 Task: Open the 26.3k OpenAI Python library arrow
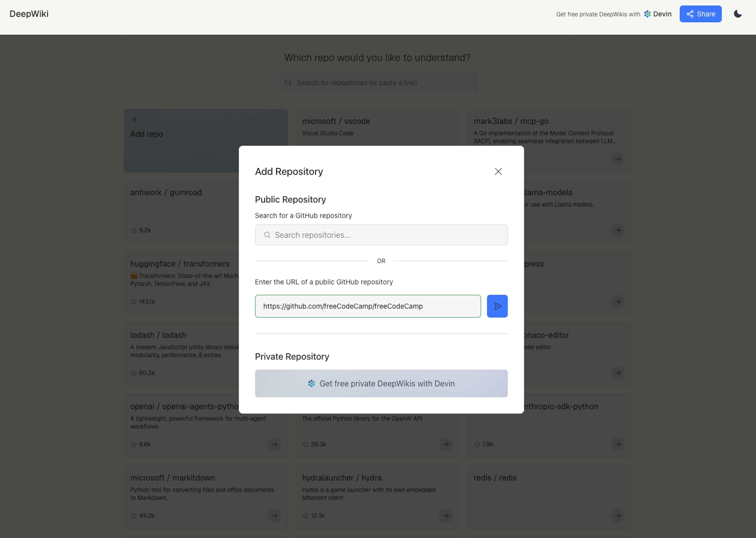coord(446,444)
